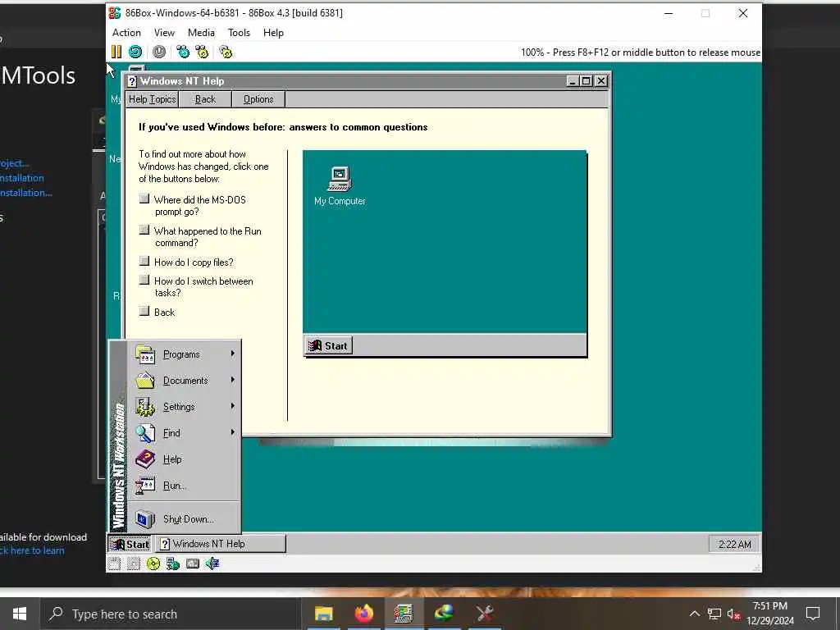This screenshot has width=840, height=630.
Task: Click the sound speaker status icon
Action: tap(212, 563)
